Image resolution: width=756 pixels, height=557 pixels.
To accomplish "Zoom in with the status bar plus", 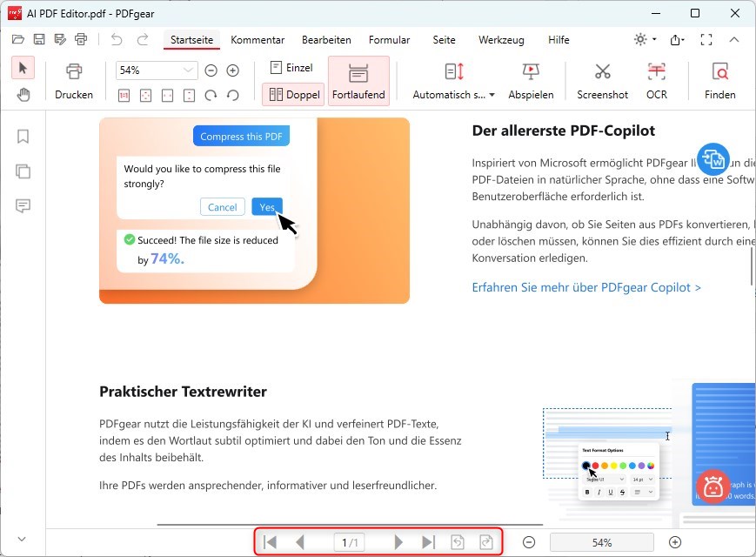I will click(x=675, y=542).
